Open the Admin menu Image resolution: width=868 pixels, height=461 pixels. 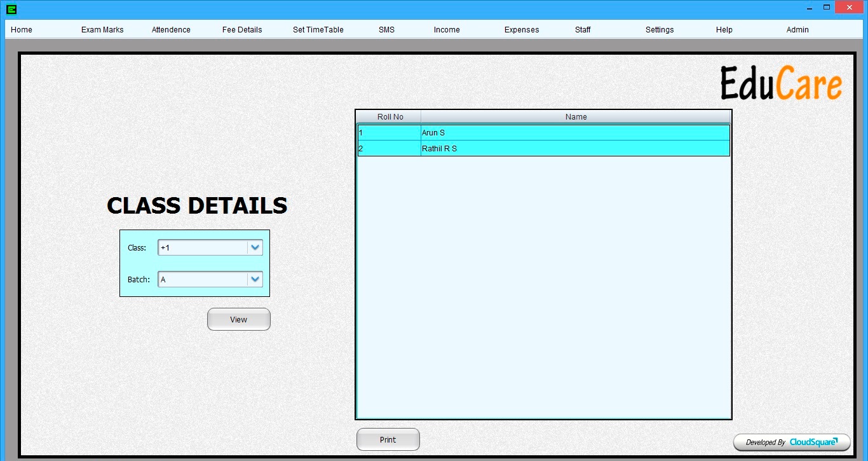[797, 30]
